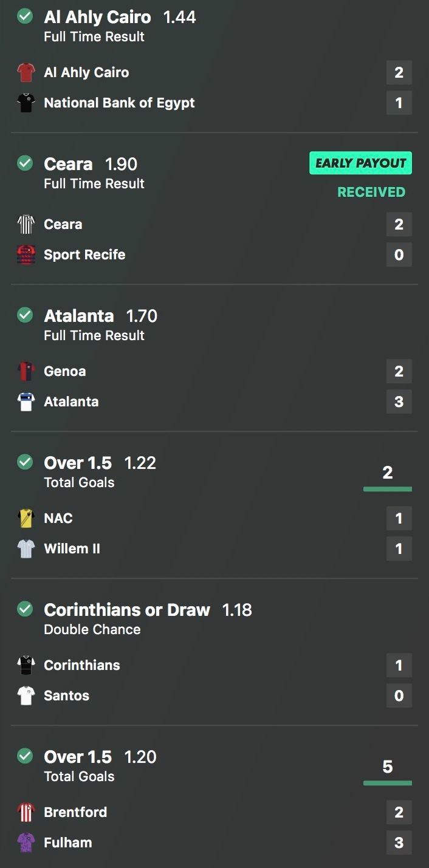Click the Atalanta score box showing 3
This screenshot has width=429, height=868.
399,402
